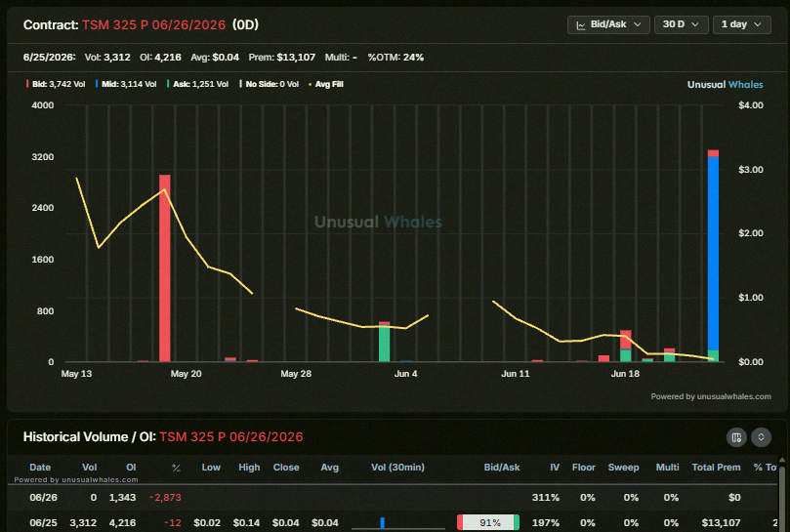Click the 311% IV value
The width and height of the screenshot is (790, 532).
click(x=546, y=498)
